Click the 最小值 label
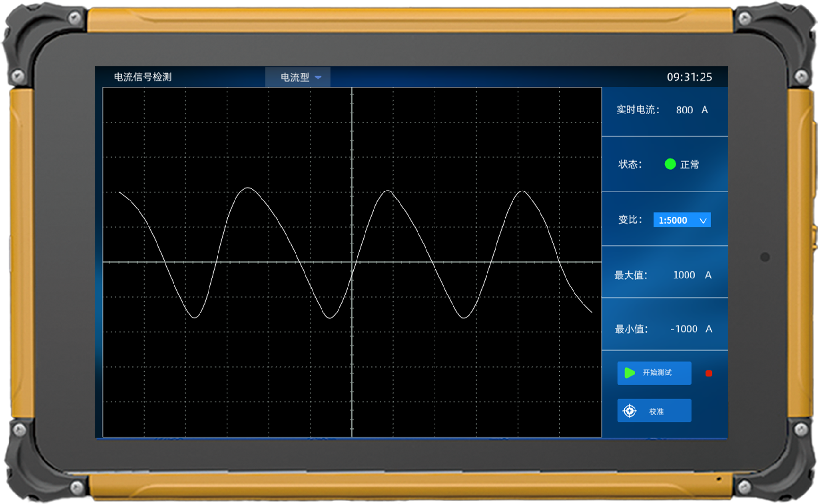The width and height of the screenshot is (818, 504). (x=631, y=329)
